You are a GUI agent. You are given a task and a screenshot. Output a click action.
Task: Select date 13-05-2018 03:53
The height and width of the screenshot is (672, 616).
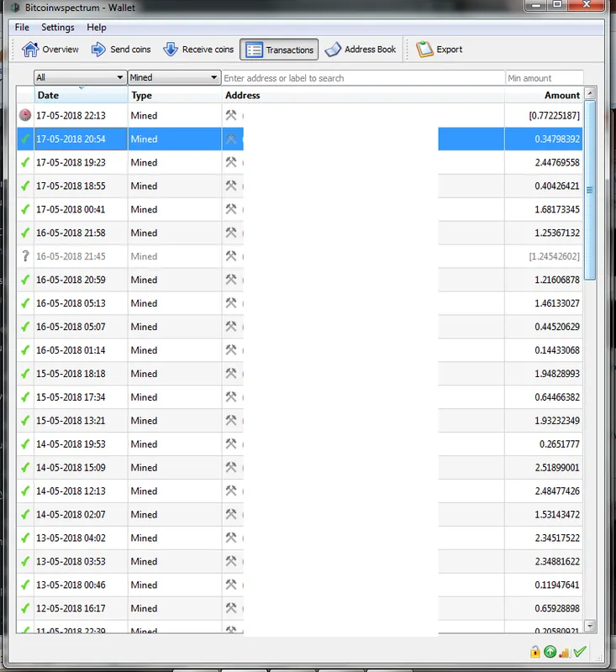(71, 561)
